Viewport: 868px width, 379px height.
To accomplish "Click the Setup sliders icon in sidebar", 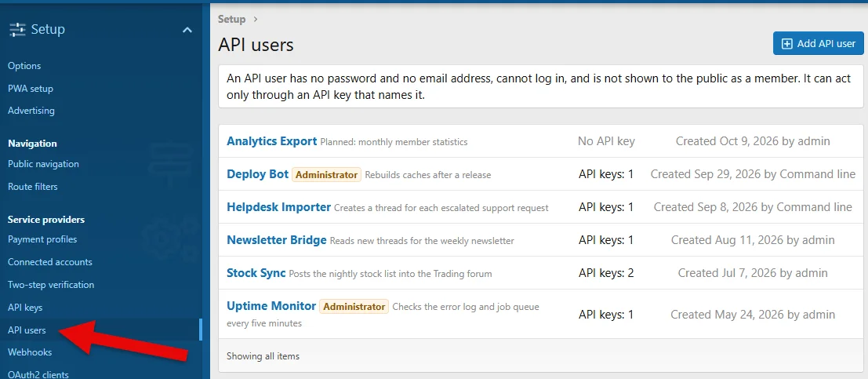I will tap(17, 29).
